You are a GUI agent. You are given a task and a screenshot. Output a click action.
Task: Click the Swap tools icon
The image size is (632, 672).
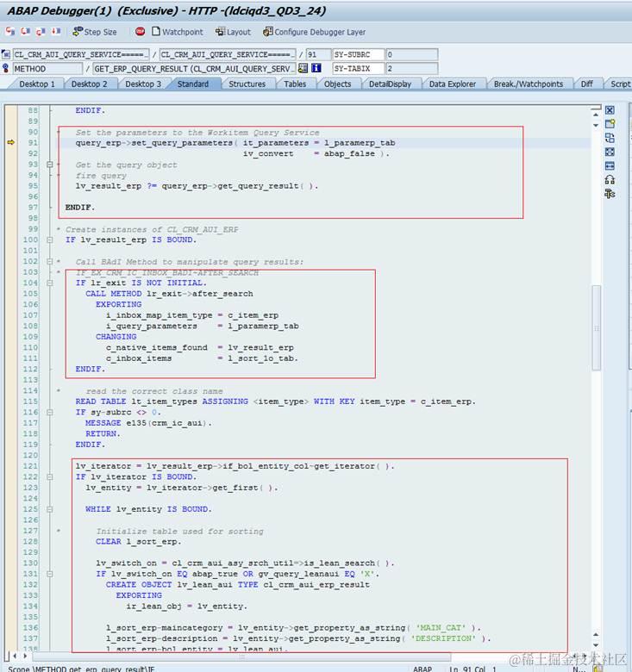tap(610, 179)
